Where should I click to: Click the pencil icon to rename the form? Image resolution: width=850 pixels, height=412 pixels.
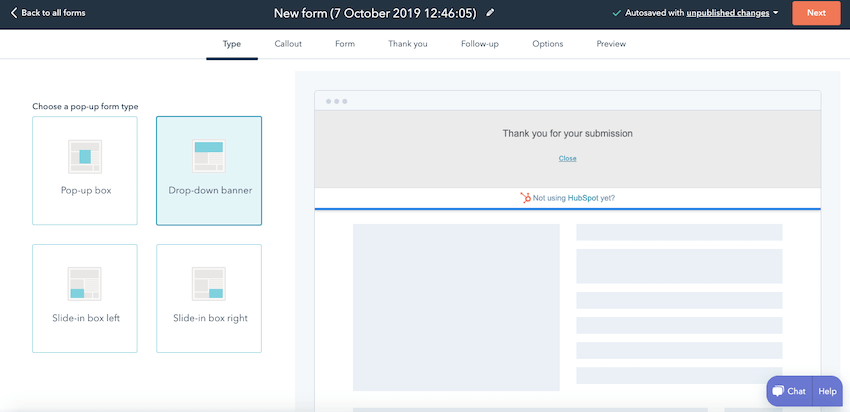490,12
